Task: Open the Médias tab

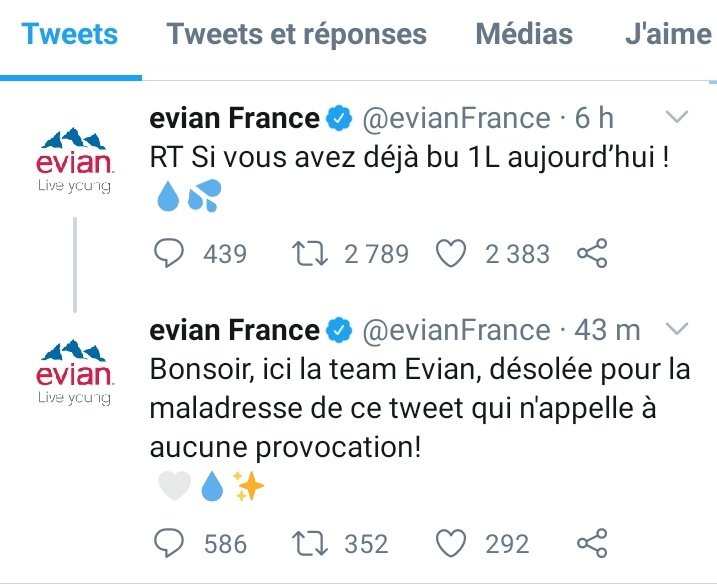Action: click(524, 35)
